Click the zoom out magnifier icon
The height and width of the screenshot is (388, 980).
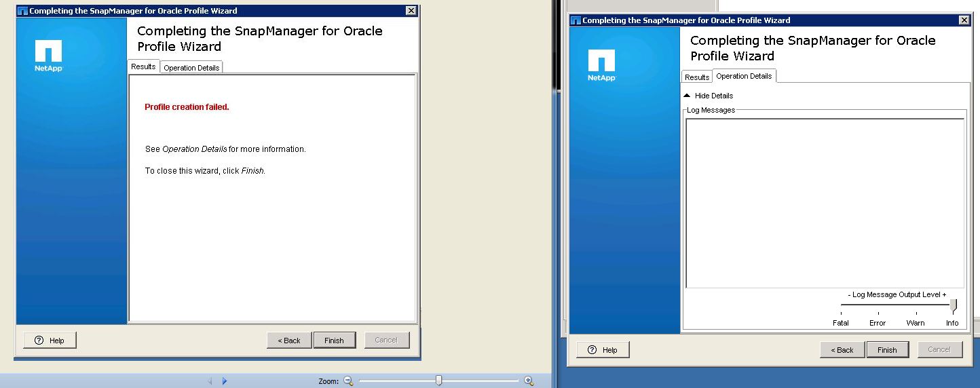(348, 381)
